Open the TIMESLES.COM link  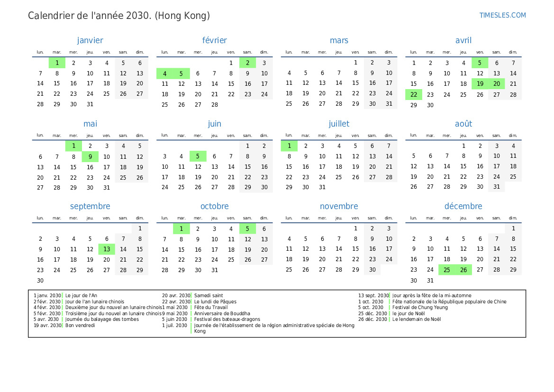502,15
